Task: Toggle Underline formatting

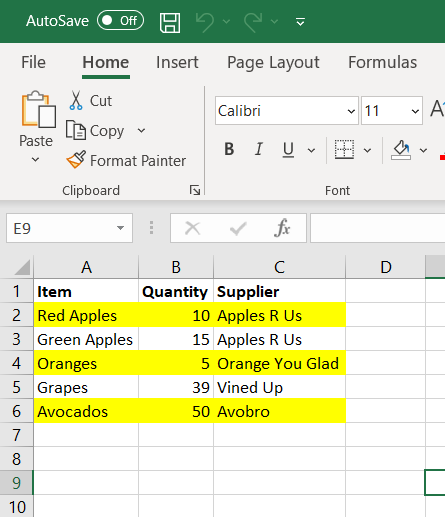Action: (288, 150)
